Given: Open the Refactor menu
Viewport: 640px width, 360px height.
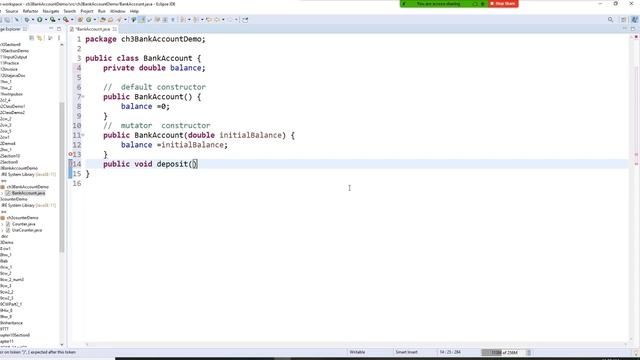Looking at the screenshot, I should click(x=30, y=11).
